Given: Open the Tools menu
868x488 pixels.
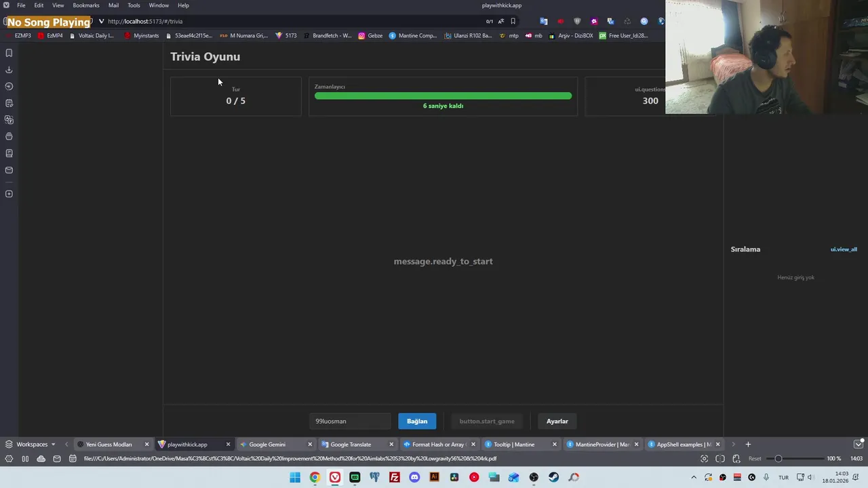Looking at the screenshot, I should (134, 5).
